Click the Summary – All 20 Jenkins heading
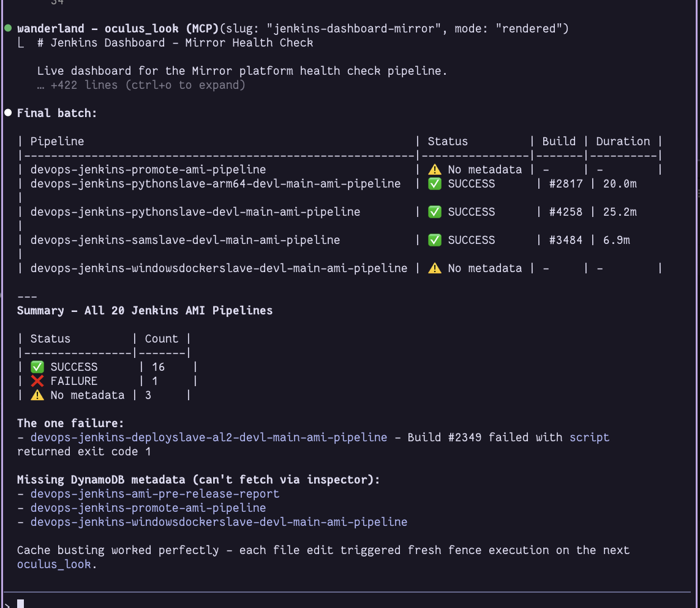The image size is (700, 608). tap(145, 311)
